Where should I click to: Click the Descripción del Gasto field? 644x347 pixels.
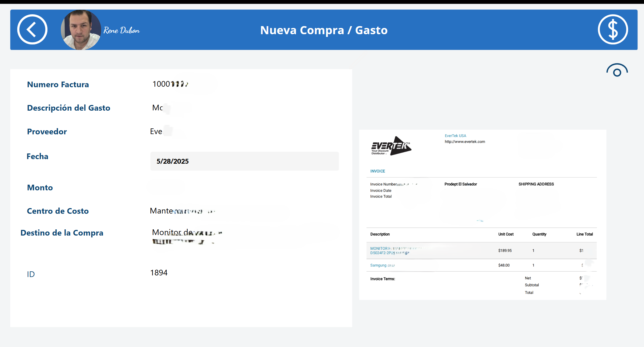pos(162,108)
